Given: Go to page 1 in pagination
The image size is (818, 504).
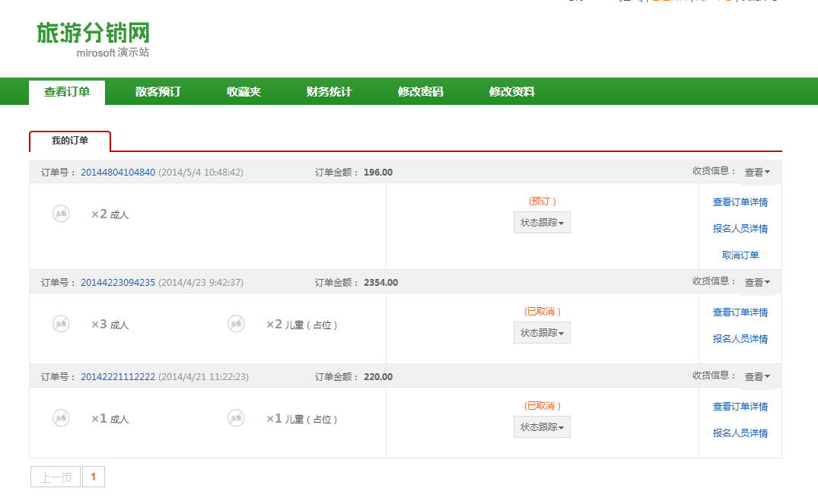Looking at the screenshot, I should click(x=94, y=477).
